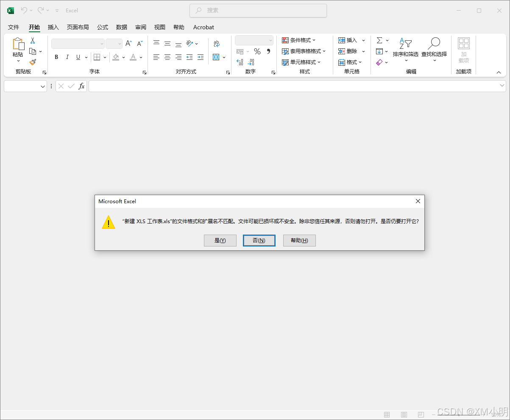Expand the Name Box dropdown arrow

coord(43,87)
